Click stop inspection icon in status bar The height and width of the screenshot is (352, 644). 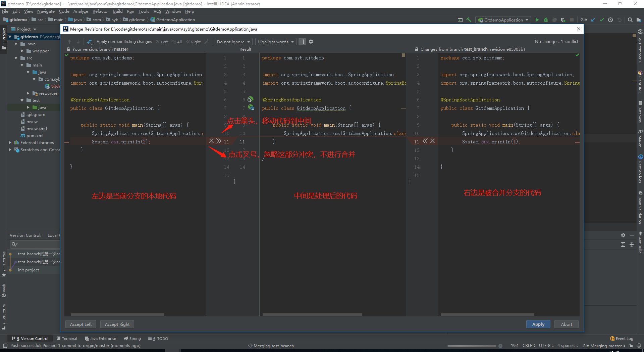[500, 346]
